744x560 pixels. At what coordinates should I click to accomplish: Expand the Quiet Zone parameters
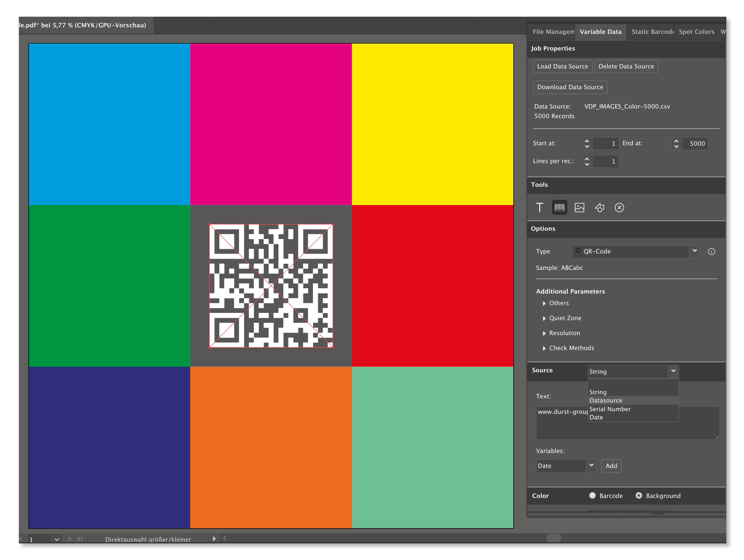pos(544,318)
